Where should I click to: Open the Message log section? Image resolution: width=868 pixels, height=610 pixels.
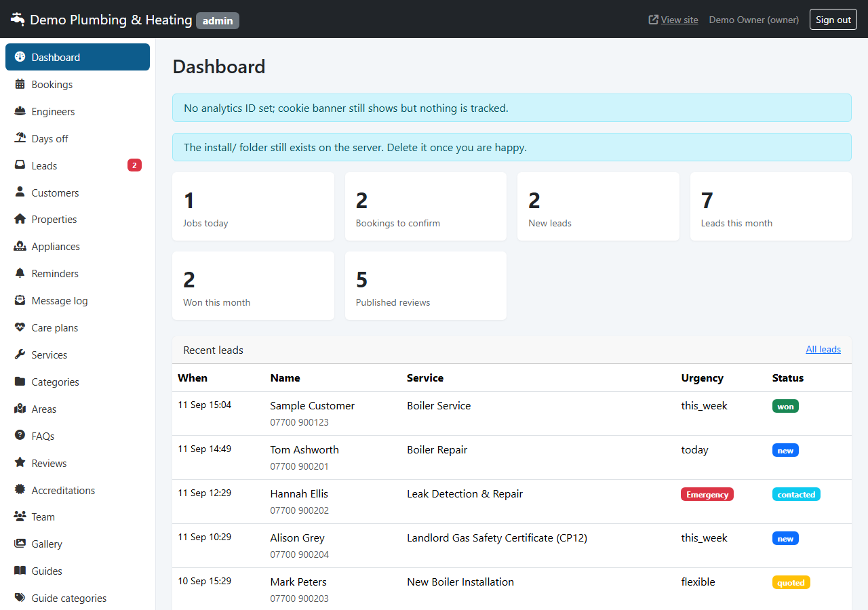(x=77, y=301)
